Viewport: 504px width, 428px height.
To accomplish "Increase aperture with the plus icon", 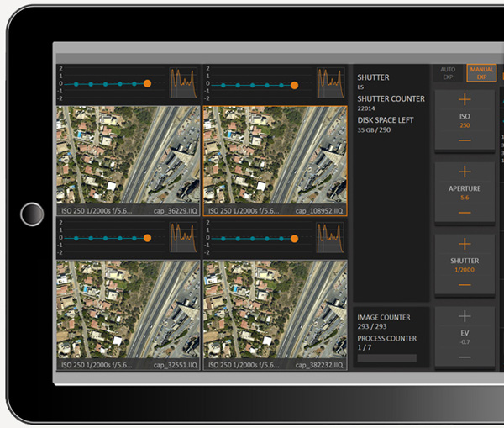I will tap(465, 172).
